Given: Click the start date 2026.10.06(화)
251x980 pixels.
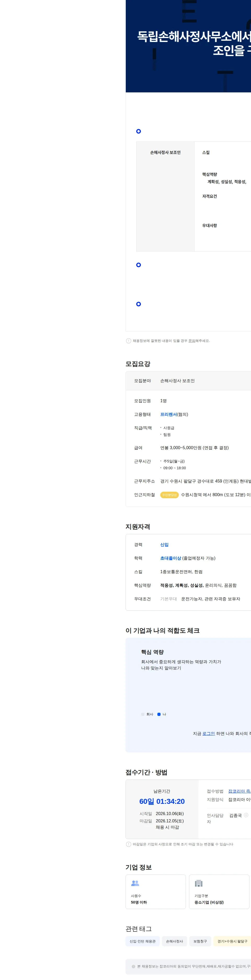Looking at the screenshot, I should [x=169, y=814].
